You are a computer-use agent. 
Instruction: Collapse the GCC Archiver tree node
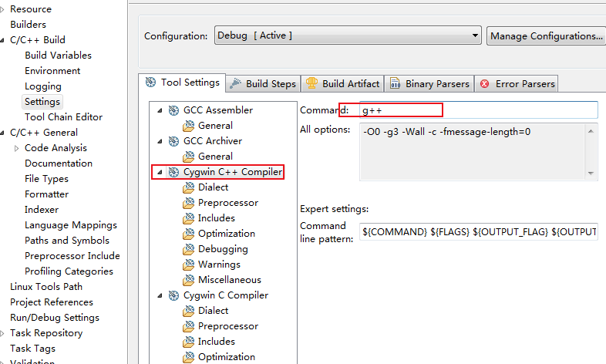pyautogui.click(x=160, y=141)
